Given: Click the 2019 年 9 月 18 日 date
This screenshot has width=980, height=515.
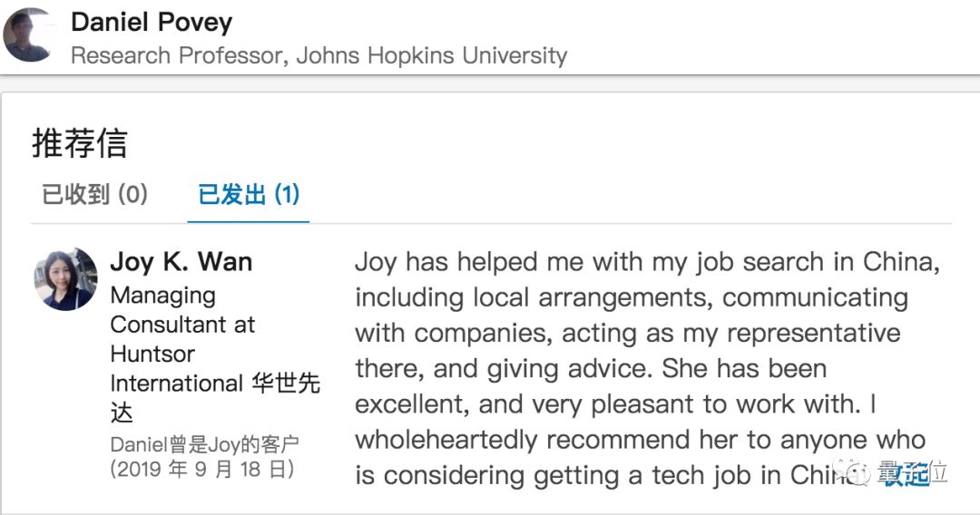Looking at the screenshot, I should pyautogui.click(x=201, y=469).
